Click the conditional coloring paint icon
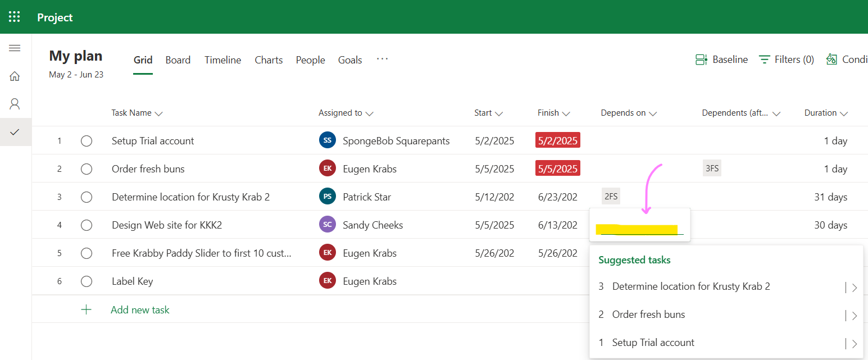This screenshot has width=868, height=360. coord(831,60)
